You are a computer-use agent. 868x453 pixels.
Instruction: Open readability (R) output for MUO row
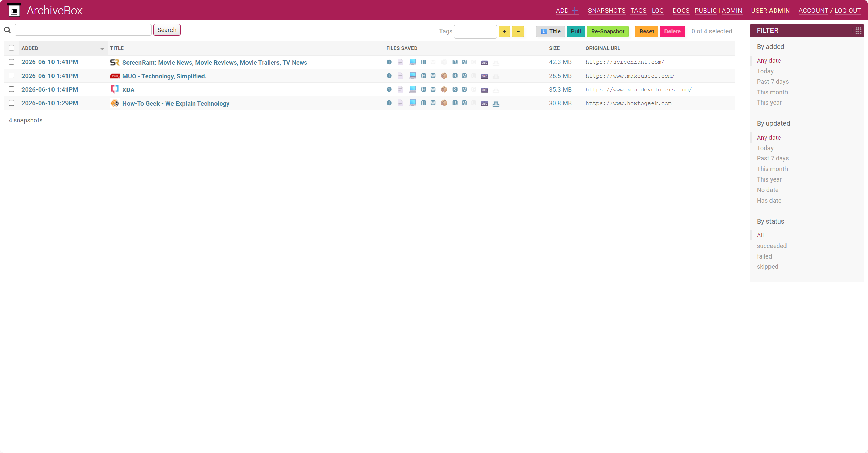pos(455,76)
